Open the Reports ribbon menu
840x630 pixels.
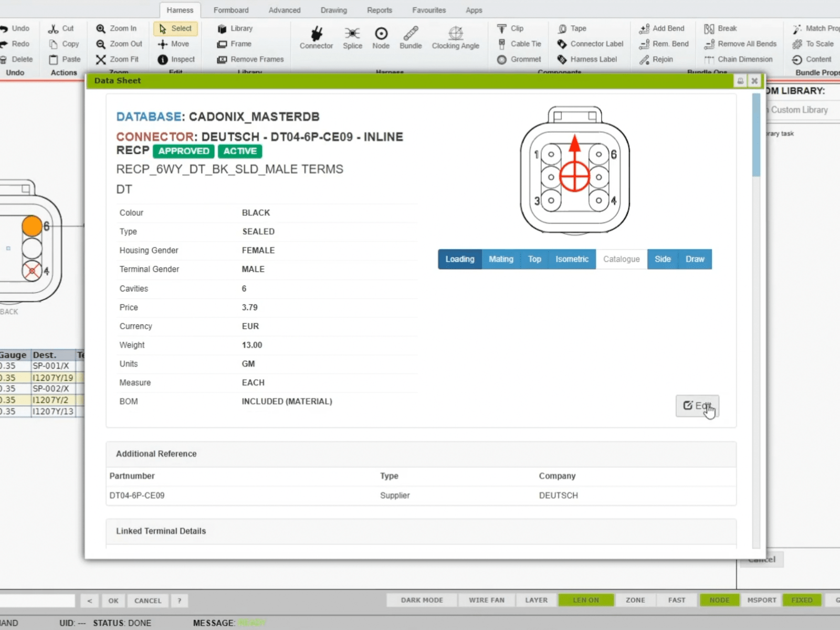click(x=379, y=10)
